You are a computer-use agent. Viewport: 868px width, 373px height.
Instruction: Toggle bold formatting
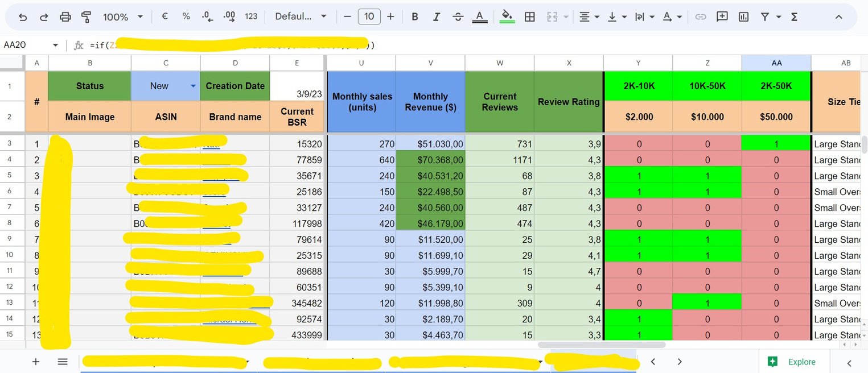[x=415, y=16]
